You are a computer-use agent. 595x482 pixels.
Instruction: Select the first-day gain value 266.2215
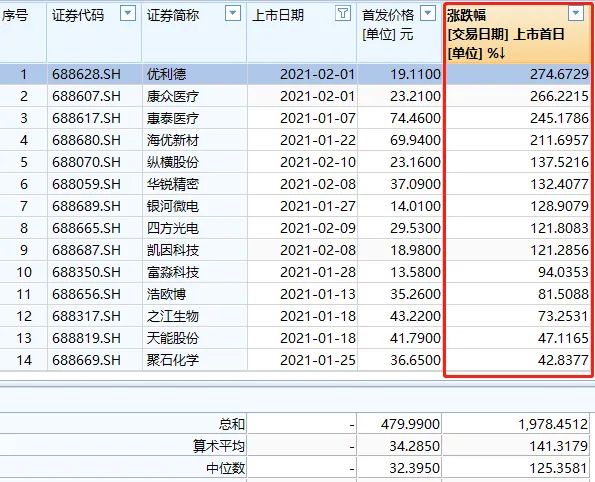pyautogui.click(x=559, y=96)
